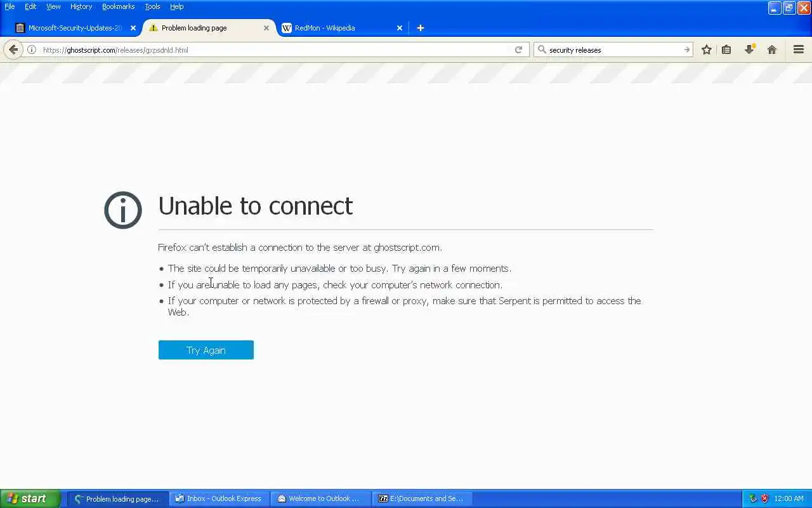
Task: Click the Try Again button
Action: click(206, 350)
